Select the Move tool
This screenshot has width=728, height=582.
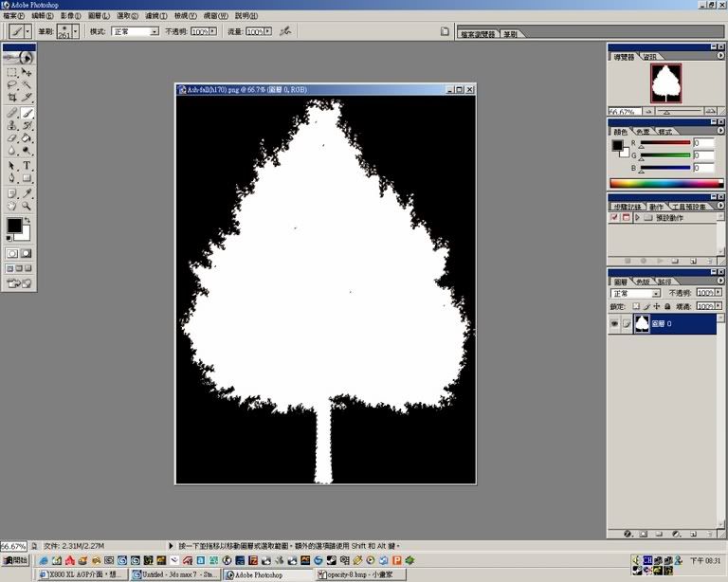point(27,72)
